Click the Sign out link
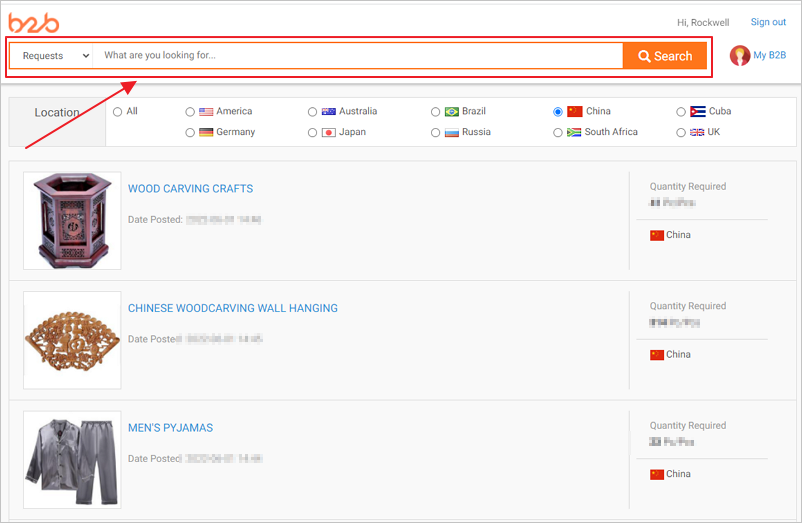The image size is (802, 523). tap(768, 22)
